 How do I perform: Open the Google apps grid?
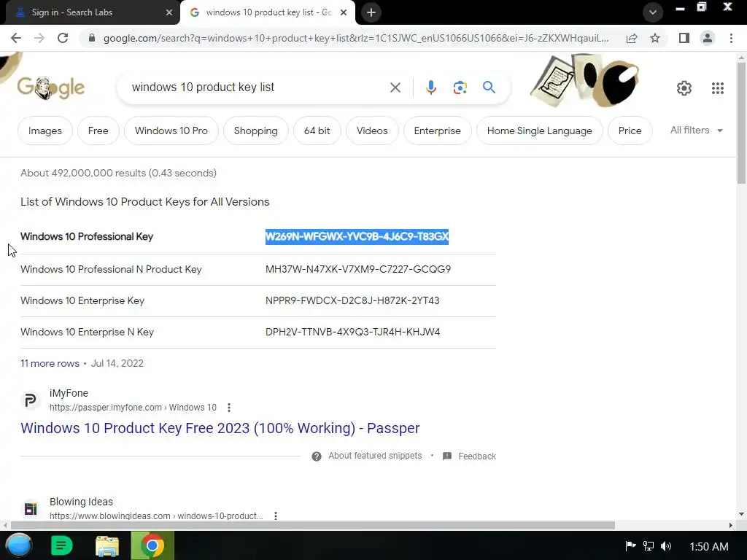click(718, 88)
